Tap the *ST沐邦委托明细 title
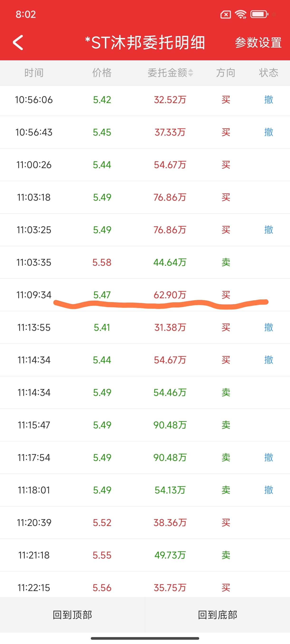This screenshot has height=644, width=290. (x=145, y=43)
